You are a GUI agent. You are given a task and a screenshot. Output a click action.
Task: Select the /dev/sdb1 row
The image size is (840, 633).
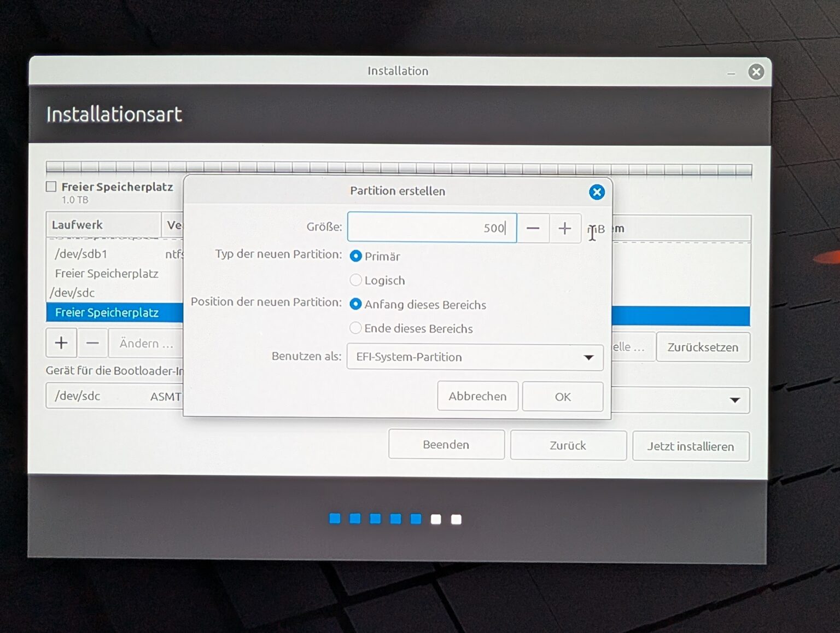pos(81,254)
